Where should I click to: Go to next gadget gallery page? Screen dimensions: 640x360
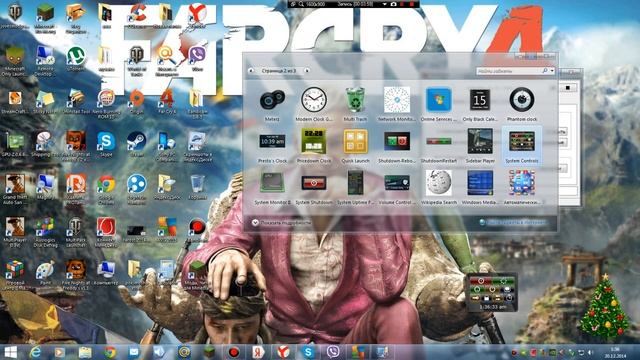point(307,71)
